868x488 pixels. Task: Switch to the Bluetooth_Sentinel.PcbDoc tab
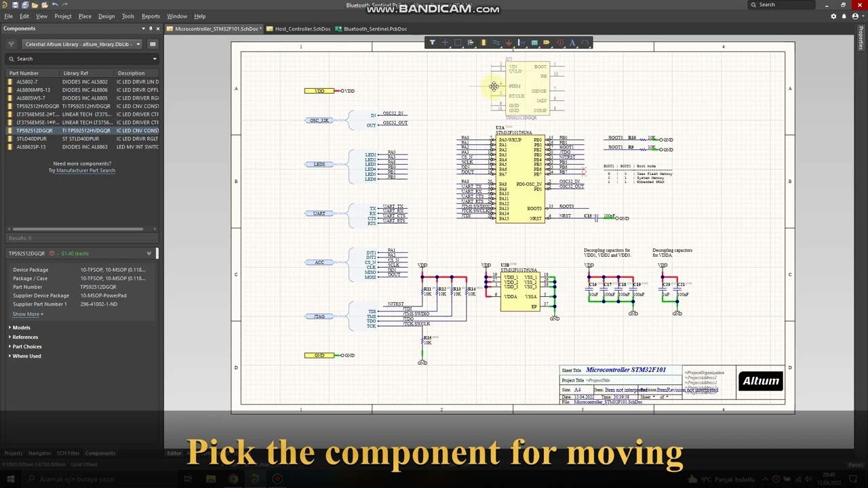(x=372, y=29)
